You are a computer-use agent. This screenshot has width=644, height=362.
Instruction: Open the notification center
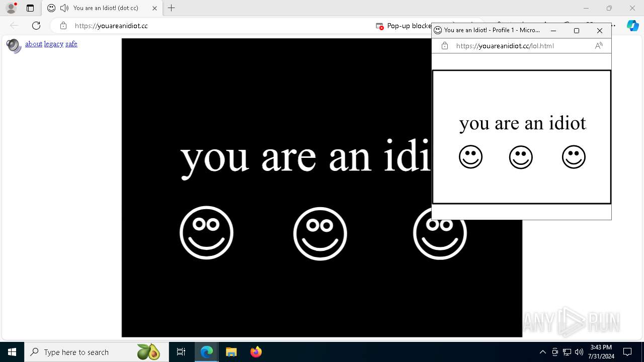click(x=627, y=352)
